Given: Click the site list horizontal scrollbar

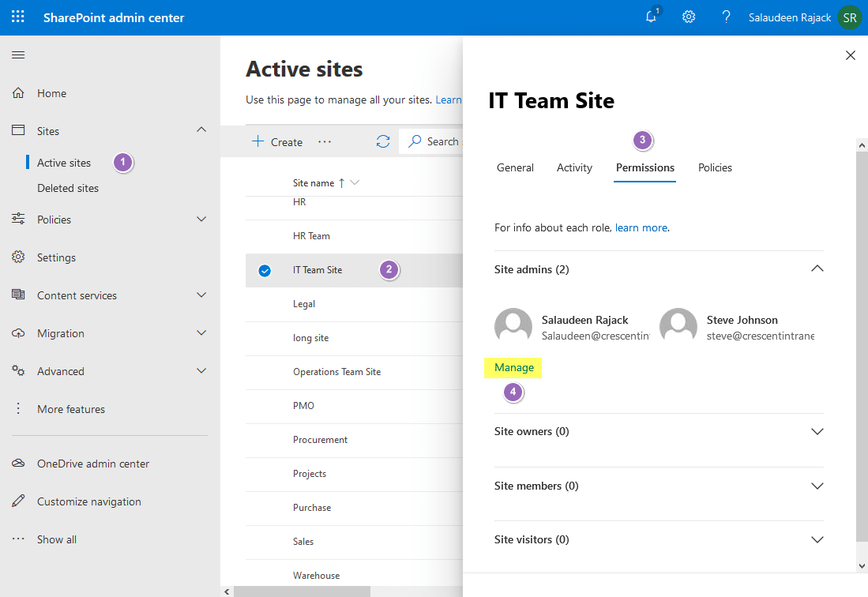Looking at the screenshot, I should point(302,591).
